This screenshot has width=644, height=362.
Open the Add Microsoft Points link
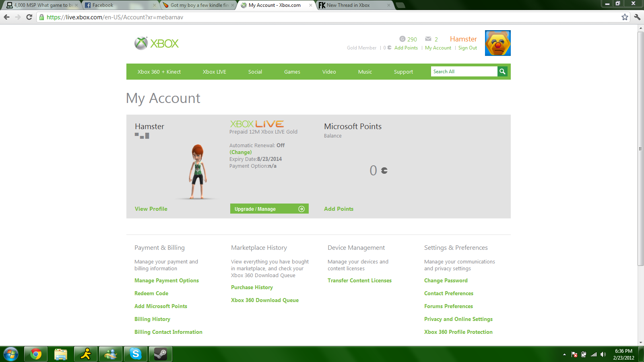pyautogui.click(x=161, y=306)
